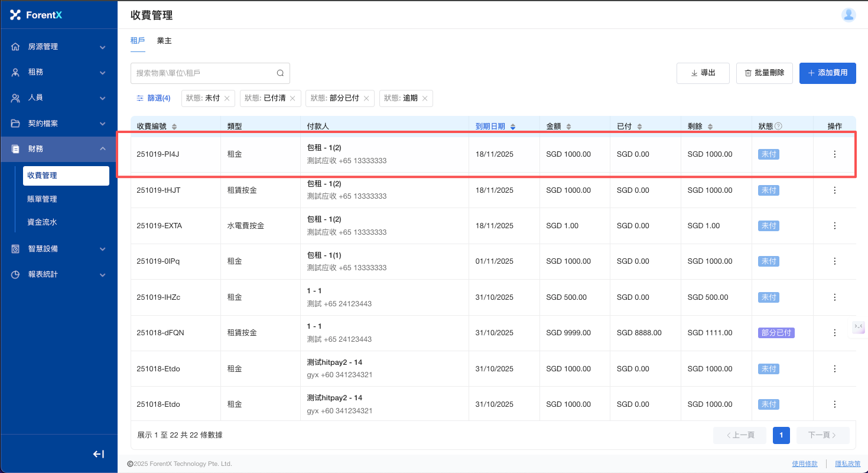Open 賬單管理 in the sidebar
The image size is (868, 473).
pos(42,199)
